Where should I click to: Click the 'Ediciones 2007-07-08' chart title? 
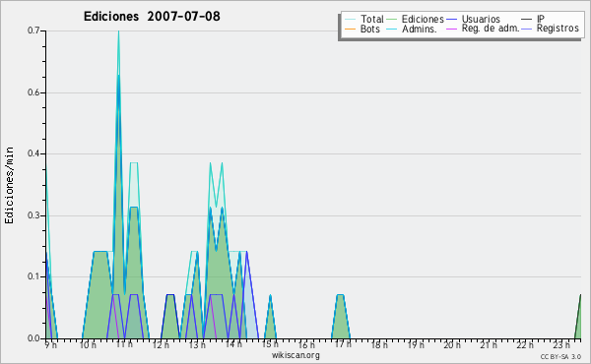click(152, 17)
